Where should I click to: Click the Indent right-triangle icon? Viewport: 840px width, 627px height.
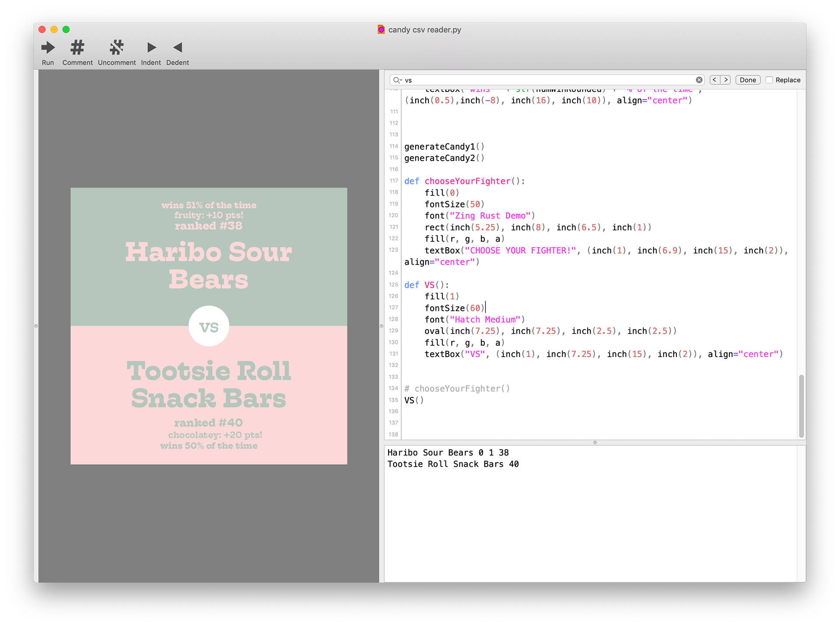[151, 47]
